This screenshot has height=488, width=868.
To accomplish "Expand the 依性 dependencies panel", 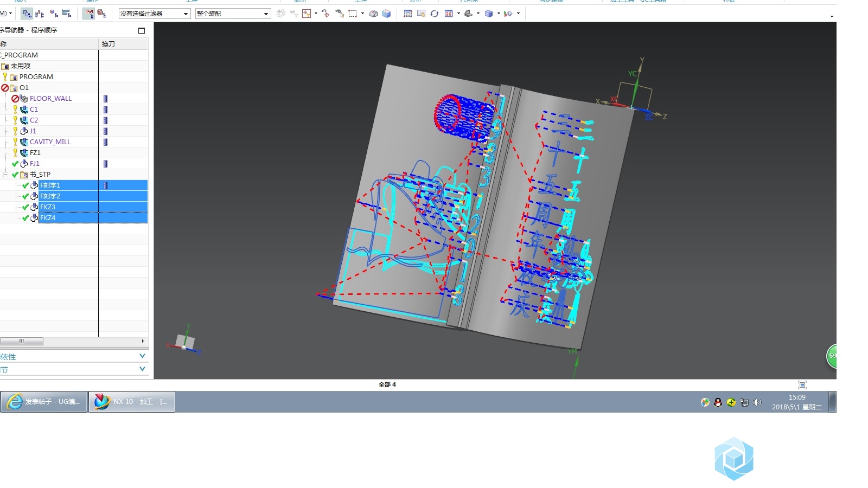I will coord(142,356).
